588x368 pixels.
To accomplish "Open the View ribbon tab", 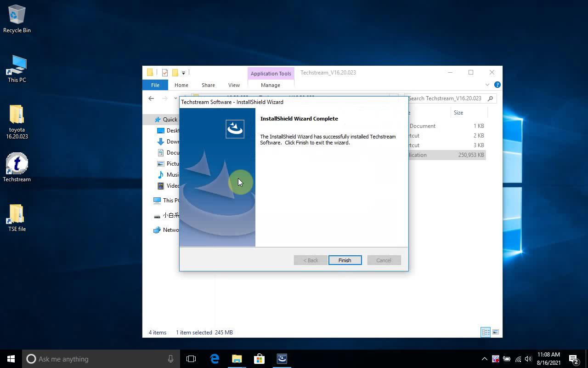I will (x=234, y=85).
